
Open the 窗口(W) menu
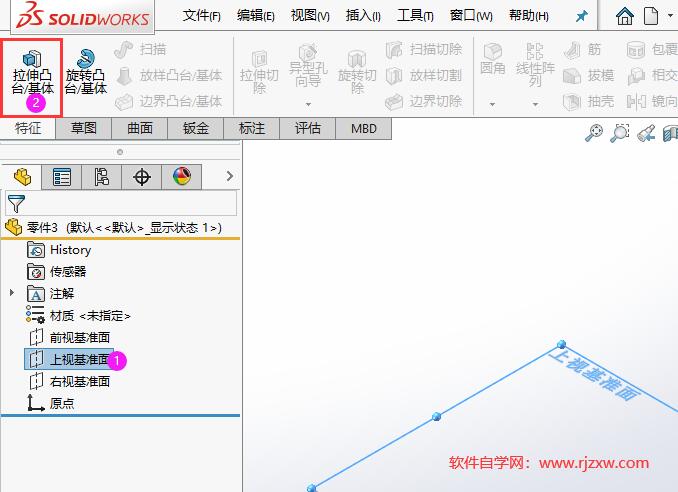pyautogui.click(x=471, y=16)
